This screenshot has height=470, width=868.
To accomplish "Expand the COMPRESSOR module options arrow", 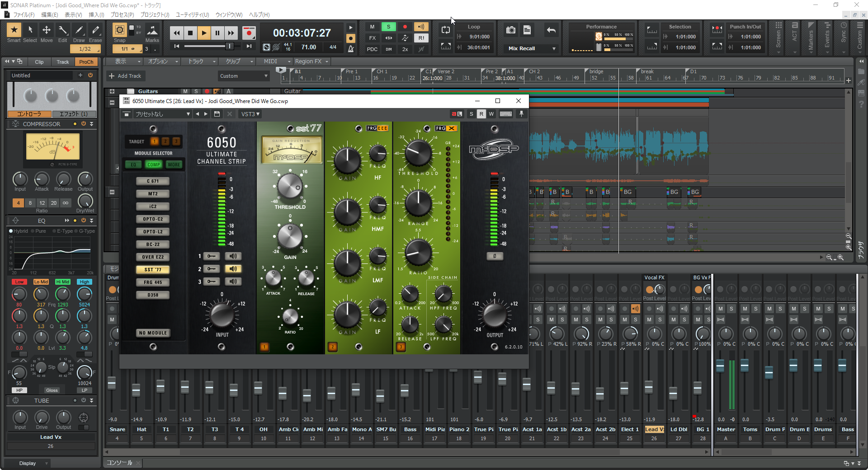I will point(92,124).
